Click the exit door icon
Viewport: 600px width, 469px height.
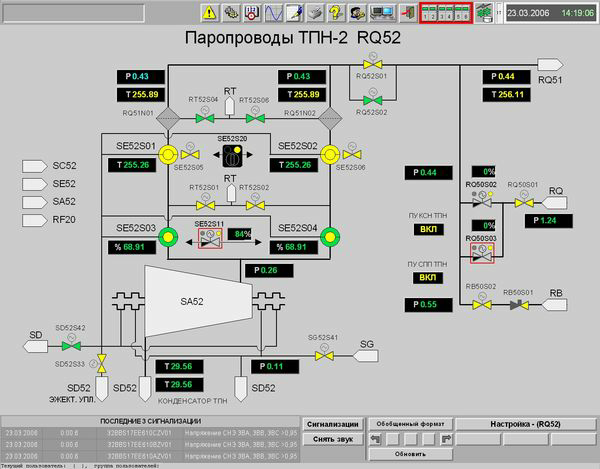(x=408, y=13)
